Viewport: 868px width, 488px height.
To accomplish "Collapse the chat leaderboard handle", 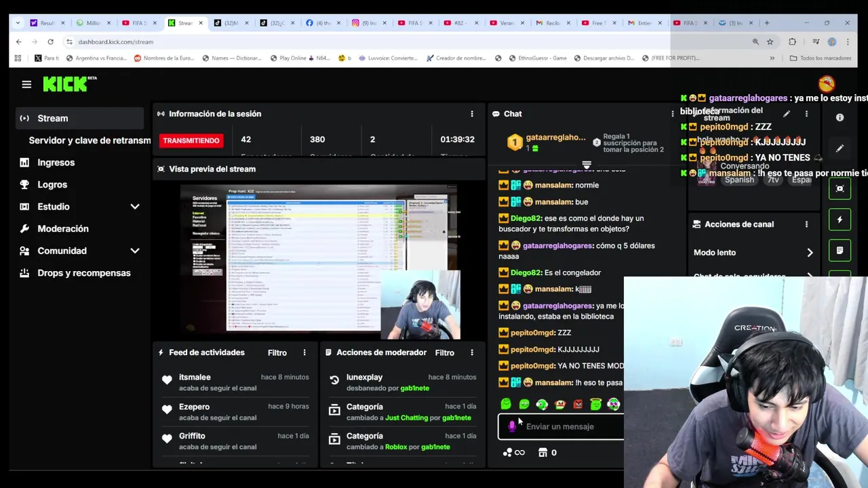I will 587,165.
